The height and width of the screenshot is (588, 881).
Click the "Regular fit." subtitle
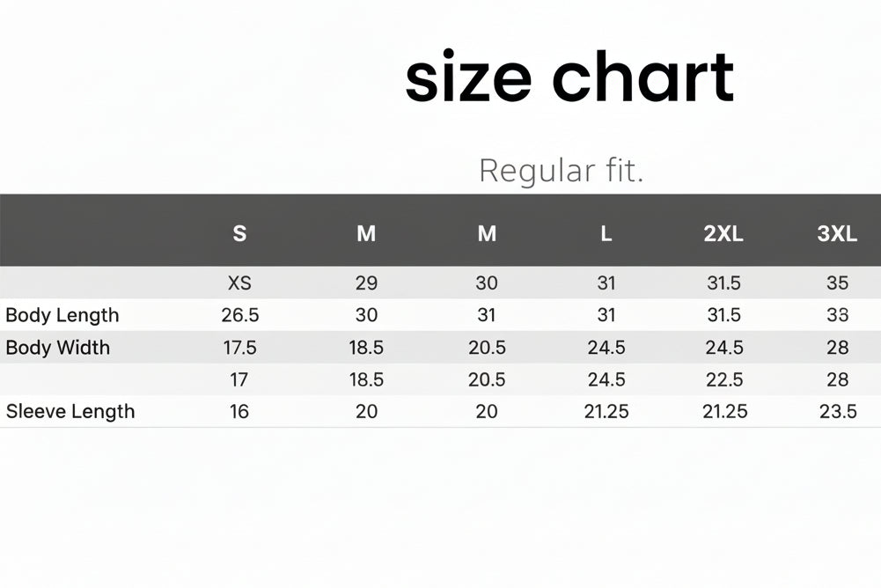point(562,170)
